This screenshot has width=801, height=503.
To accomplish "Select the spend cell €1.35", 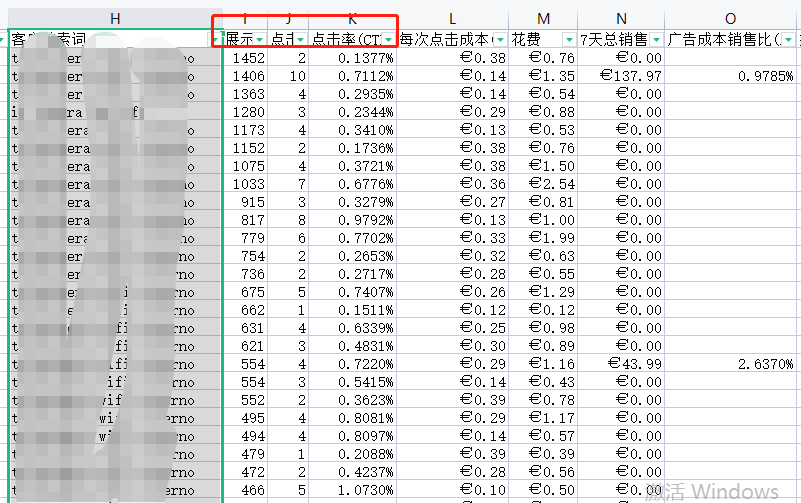I will (543, 76).
